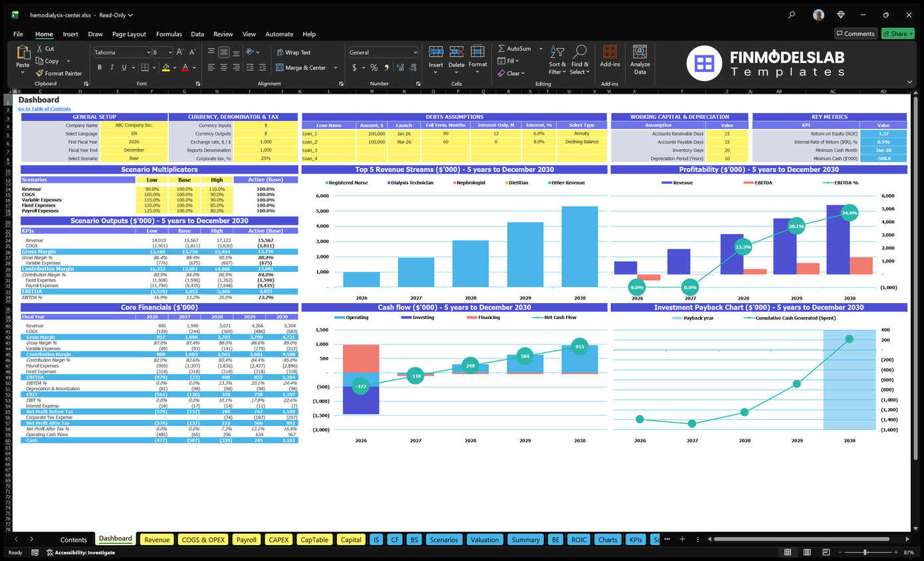This screenshot has height=561, width=924.
Task: Click the ABC Company Inc. name cell
Action: tap(134, 125)
